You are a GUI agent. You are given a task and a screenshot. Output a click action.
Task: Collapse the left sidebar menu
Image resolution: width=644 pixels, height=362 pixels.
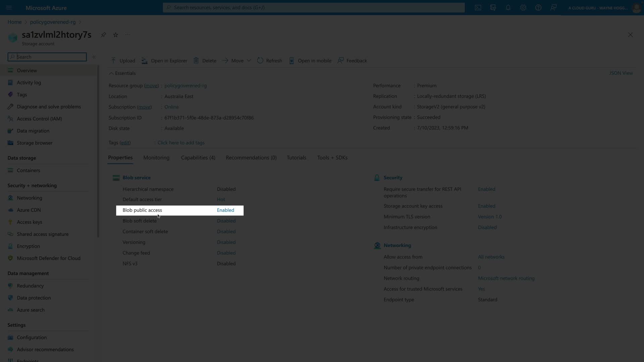point(94,57)
